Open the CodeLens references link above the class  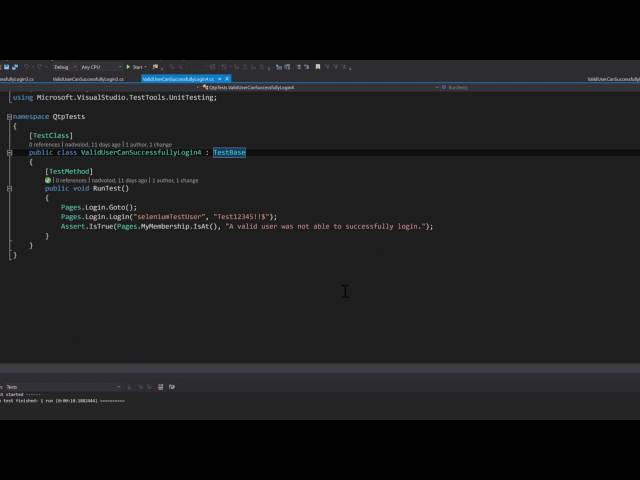click(44, 144)
